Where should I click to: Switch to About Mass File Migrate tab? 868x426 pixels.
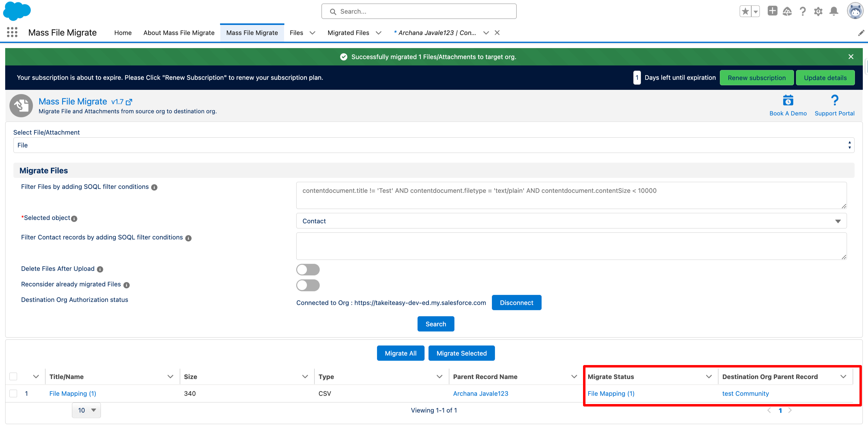[x=179, y=33]
